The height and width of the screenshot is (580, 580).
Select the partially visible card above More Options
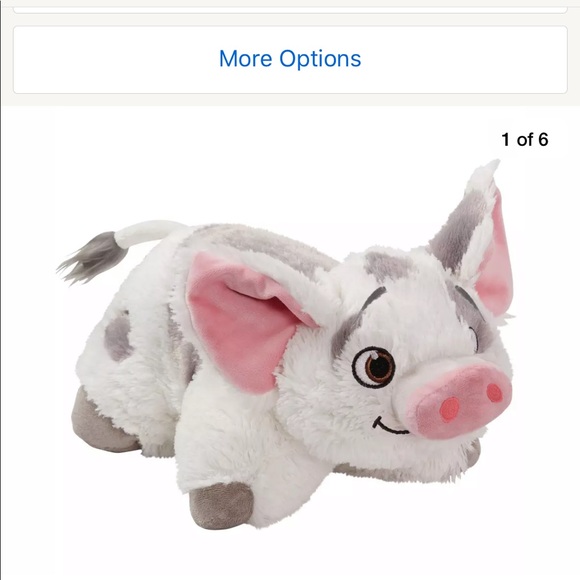click(x=290, y=9)
